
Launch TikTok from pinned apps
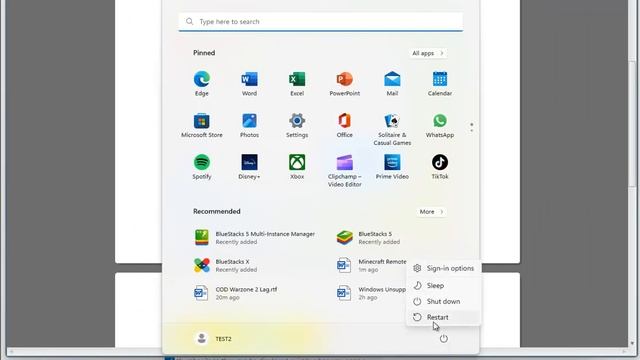pyautogui.click(x=440, y=167)
